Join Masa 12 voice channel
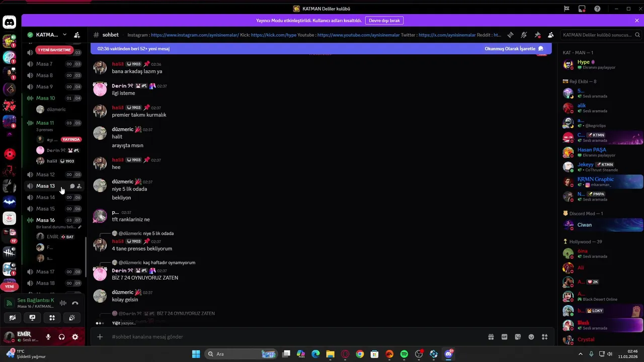The height and width of the screenshot is (362, 644). click(x=54, y=174)
